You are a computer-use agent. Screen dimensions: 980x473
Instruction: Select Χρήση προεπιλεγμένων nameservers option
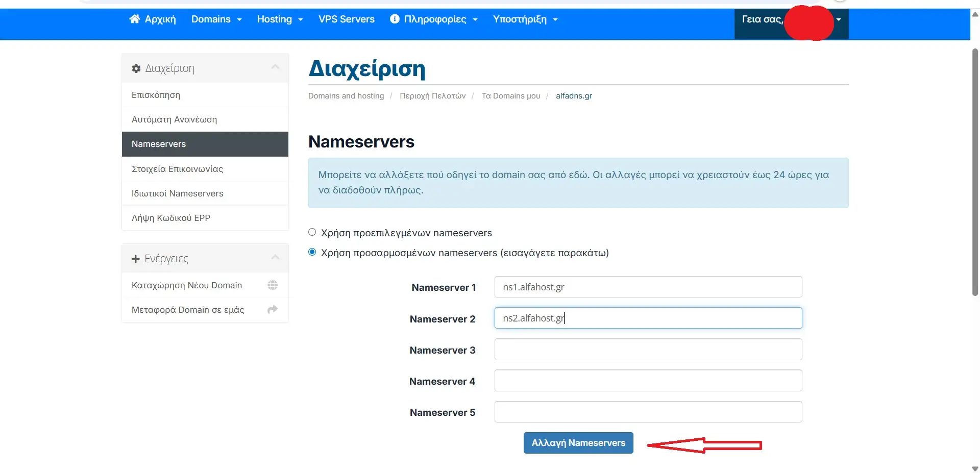click(x=312, y=232)
